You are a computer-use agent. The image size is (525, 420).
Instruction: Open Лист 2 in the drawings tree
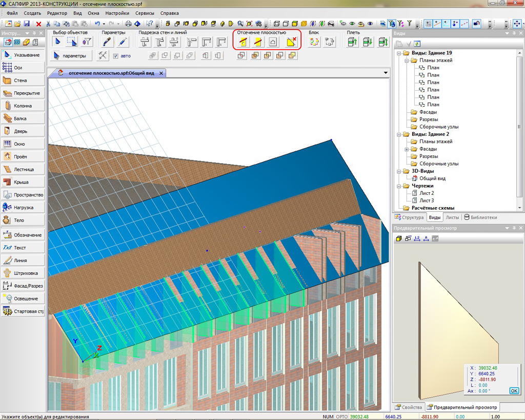[426, 193]
